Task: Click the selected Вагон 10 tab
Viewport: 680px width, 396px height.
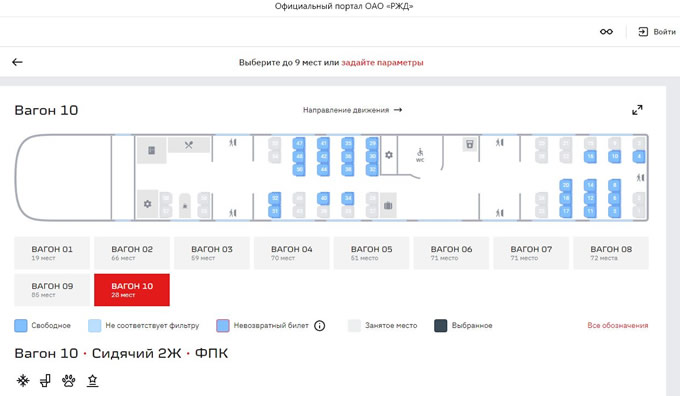Action: [132, 290]
